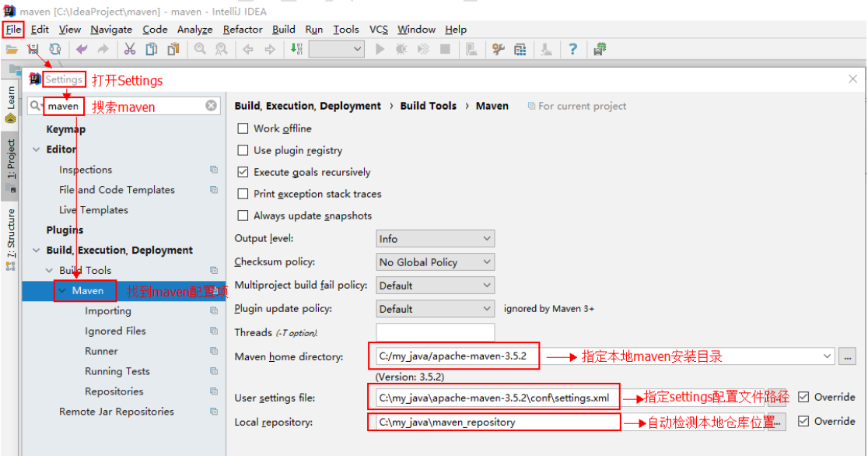Select Repositories under Maven

114,391
